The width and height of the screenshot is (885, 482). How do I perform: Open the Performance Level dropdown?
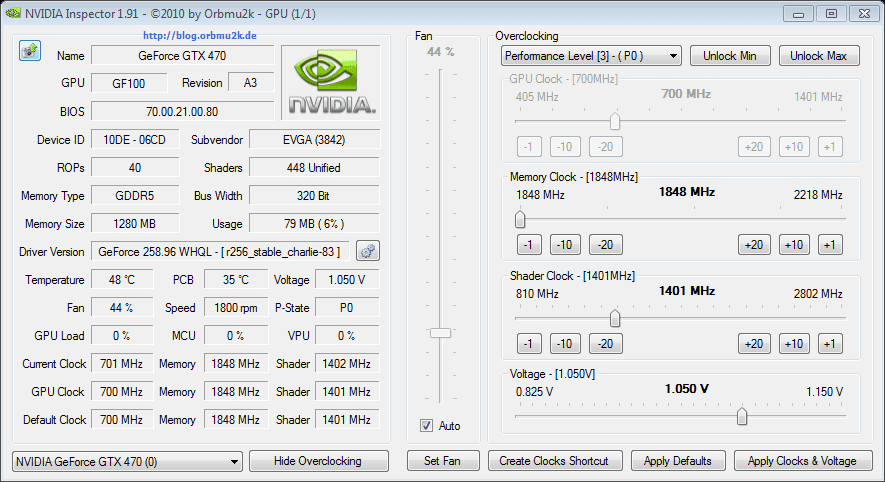tap(591, 56)
